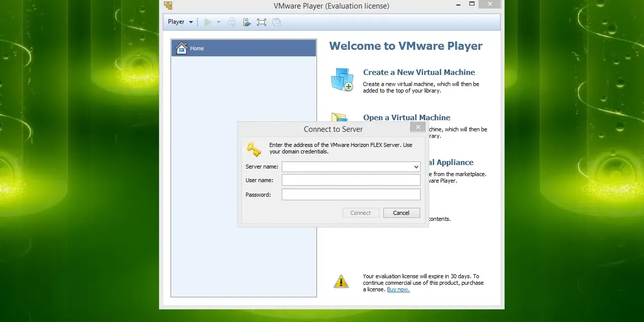The image size is (644, 322).
Task: Click the Unity mode toolbar icon
Action: tap(276, 22)
